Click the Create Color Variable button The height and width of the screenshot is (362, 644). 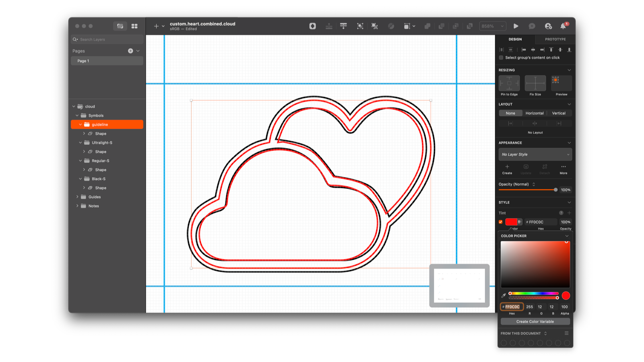tap(535, 321)
